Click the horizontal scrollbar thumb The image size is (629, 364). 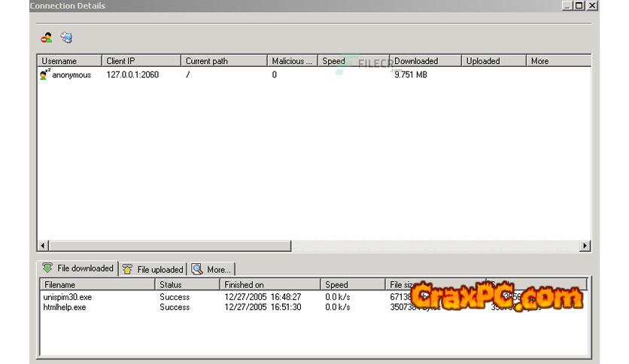point(169,245)
